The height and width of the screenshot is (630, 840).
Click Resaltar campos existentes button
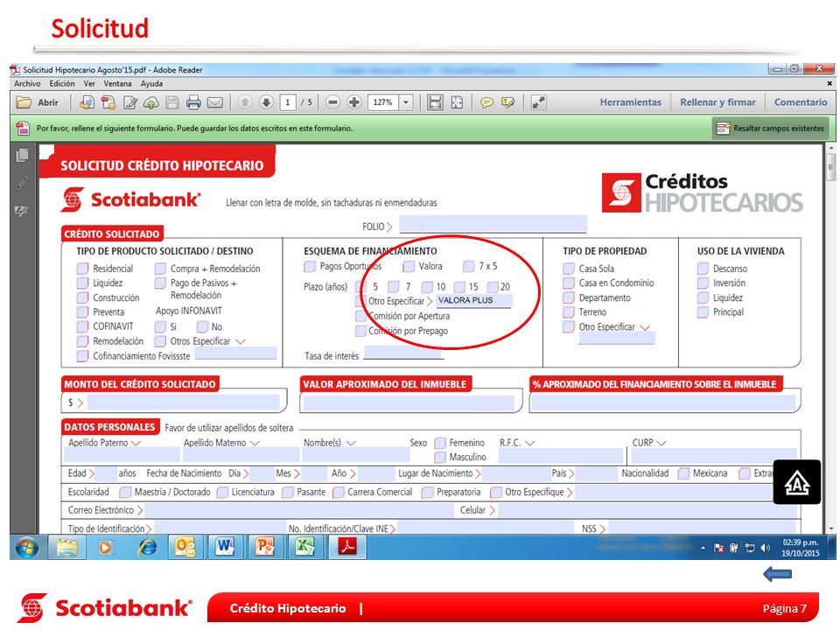[770, 129]
